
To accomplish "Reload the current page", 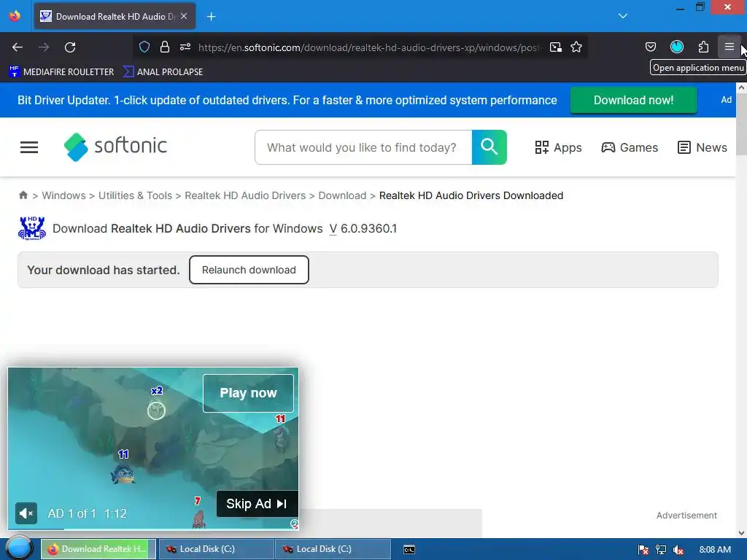I will pyautogui.click(x=70, y=47).
